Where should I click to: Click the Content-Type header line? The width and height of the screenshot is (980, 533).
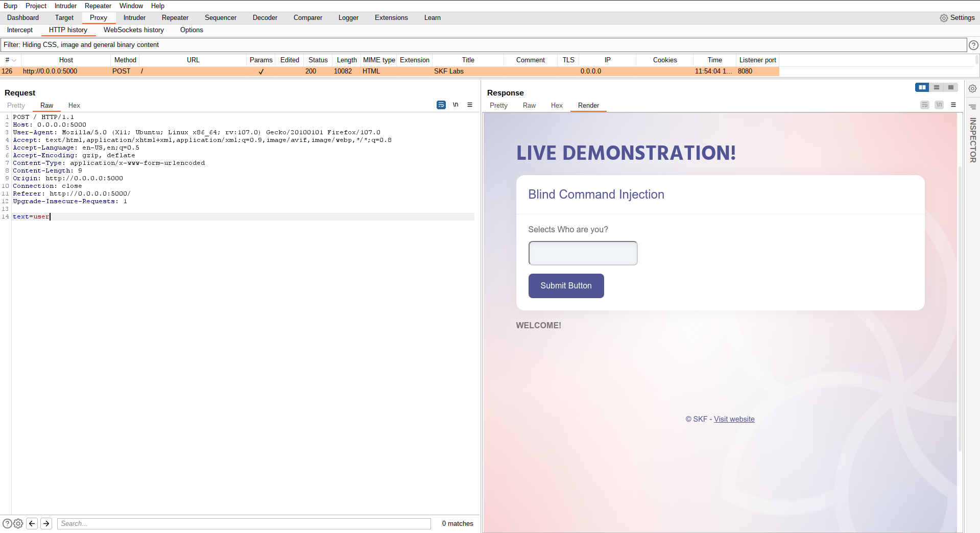coord(109,163)
